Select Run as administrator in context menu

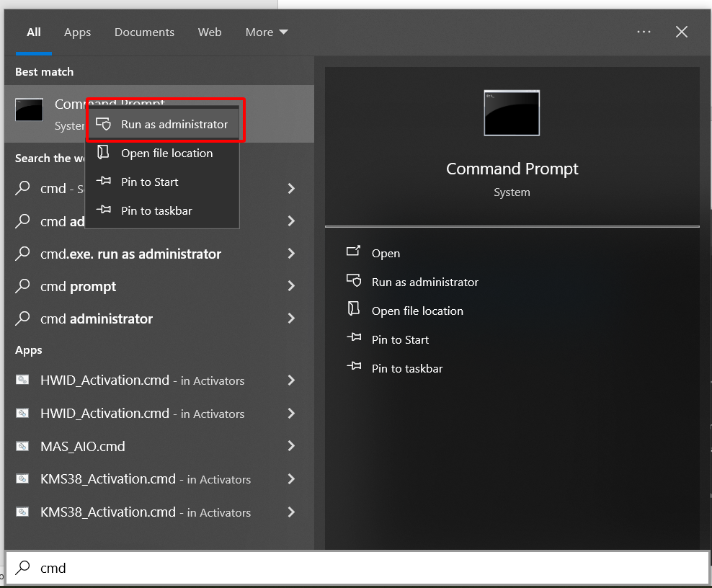click(174, 124)
